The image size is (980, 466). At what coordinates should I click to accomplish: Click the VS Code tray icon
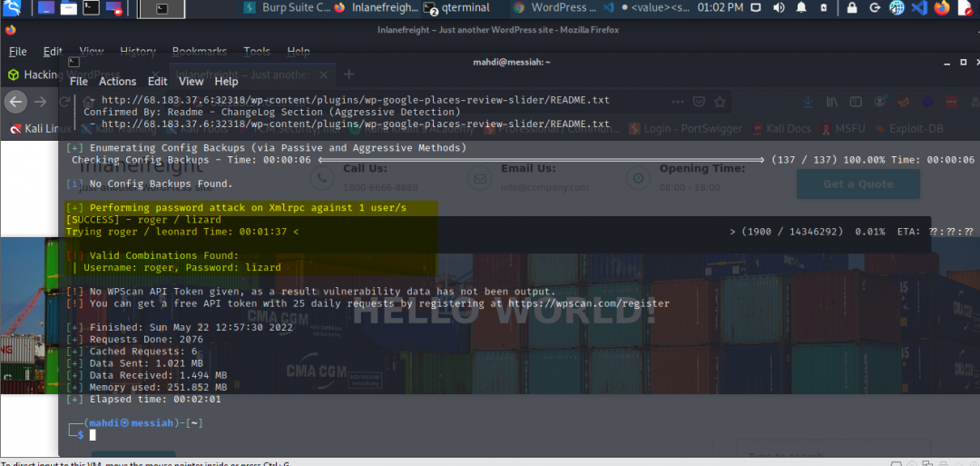(918, 8)
